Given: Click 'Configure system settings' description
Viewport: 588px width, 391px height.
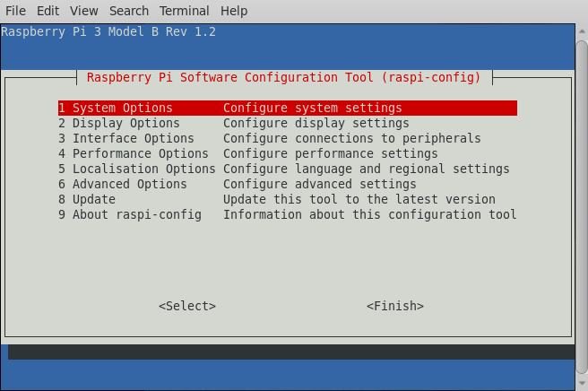Looking at the screenshot, I should click(312, 109).
